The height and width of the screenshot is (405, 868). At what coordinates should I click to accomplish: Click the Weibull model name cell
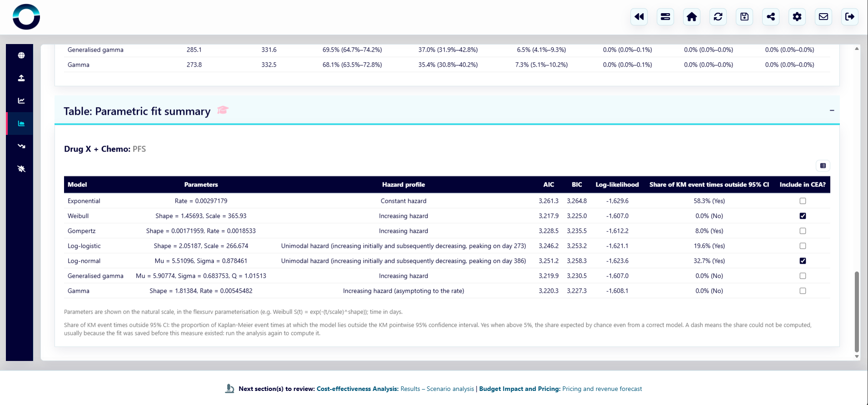(x=78, y=216)
